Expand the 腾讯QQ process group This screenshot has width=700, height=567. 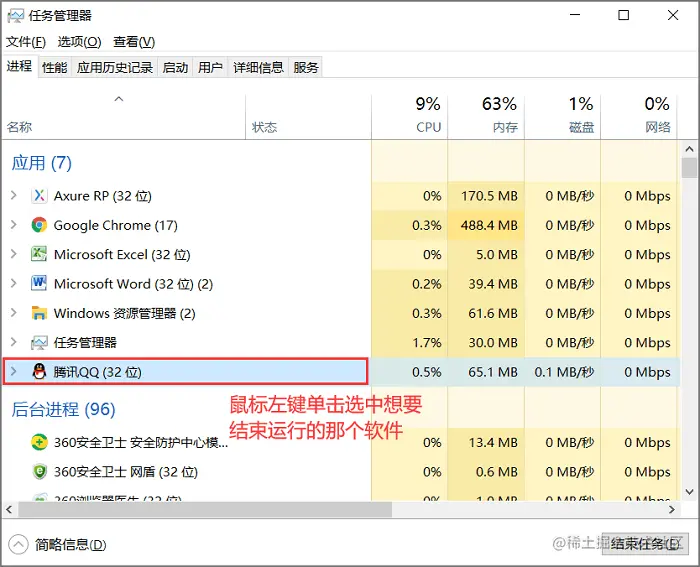click(13, 371)
